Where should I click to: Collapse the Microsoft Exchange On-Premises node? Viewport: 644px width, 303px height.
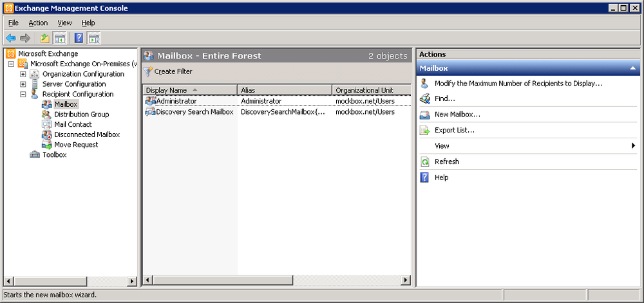11,64
